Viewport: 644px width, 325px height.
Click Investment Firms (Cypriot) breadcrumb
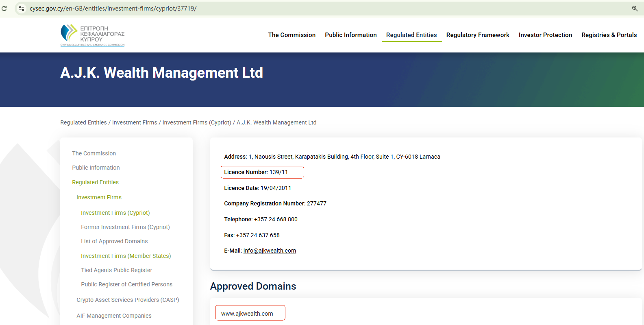coord(197,122)
